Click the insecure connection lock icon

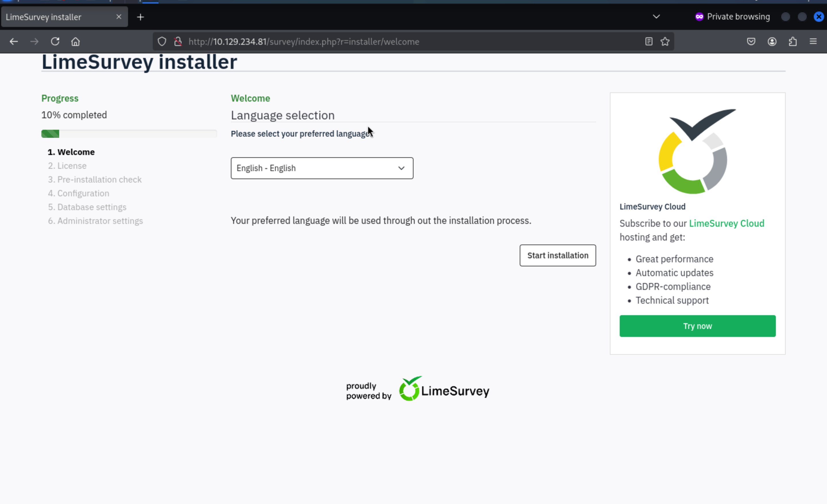(x=178, y=42)
